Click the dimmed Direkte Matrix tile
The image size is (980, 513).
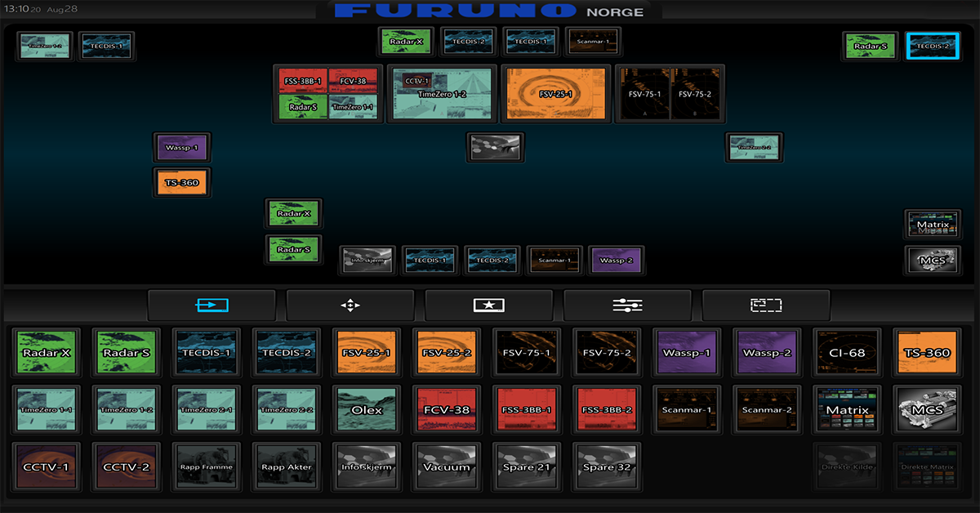[x=927, y=466]
